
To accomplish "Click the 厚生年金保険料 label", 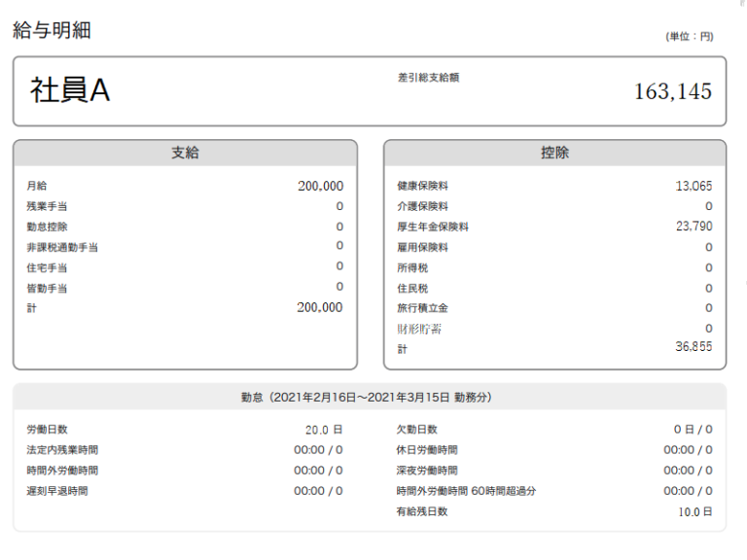I will (x=433, y=227).
